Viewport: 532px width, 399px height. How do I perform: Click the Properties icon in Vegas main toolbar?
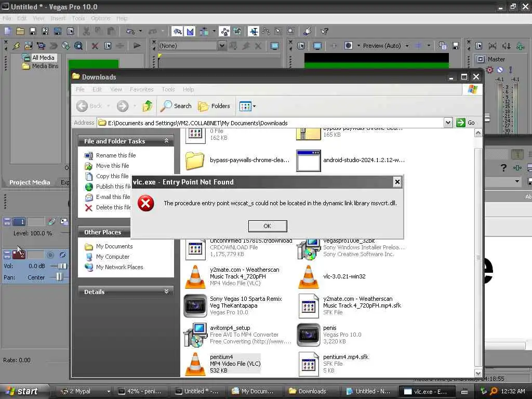point(70,31)
